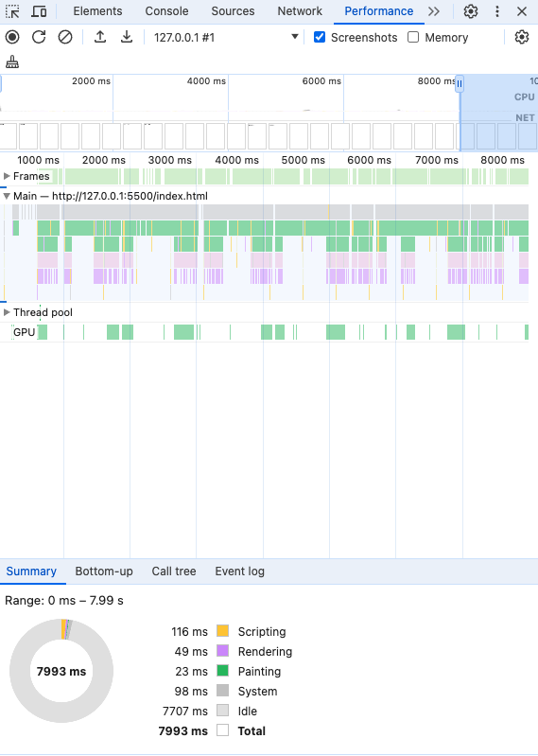Click the 2000 ms overview marker
Screen dimensions: 538x756
(x=91, y=81)
